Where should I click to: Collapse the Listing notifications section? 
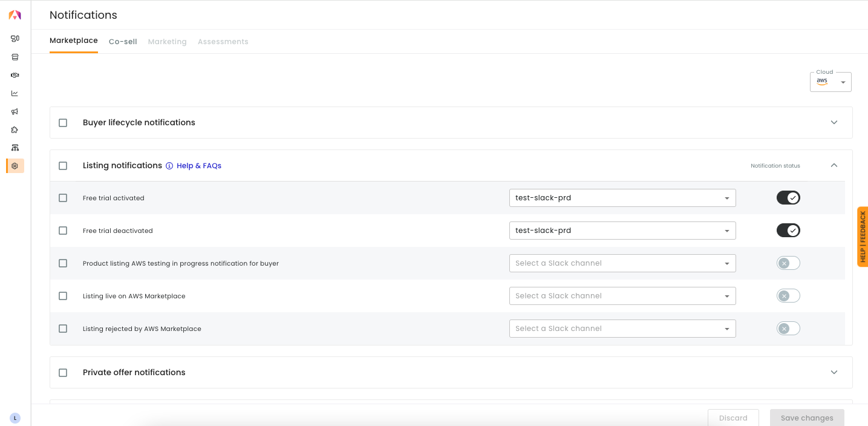pos(834,165)
